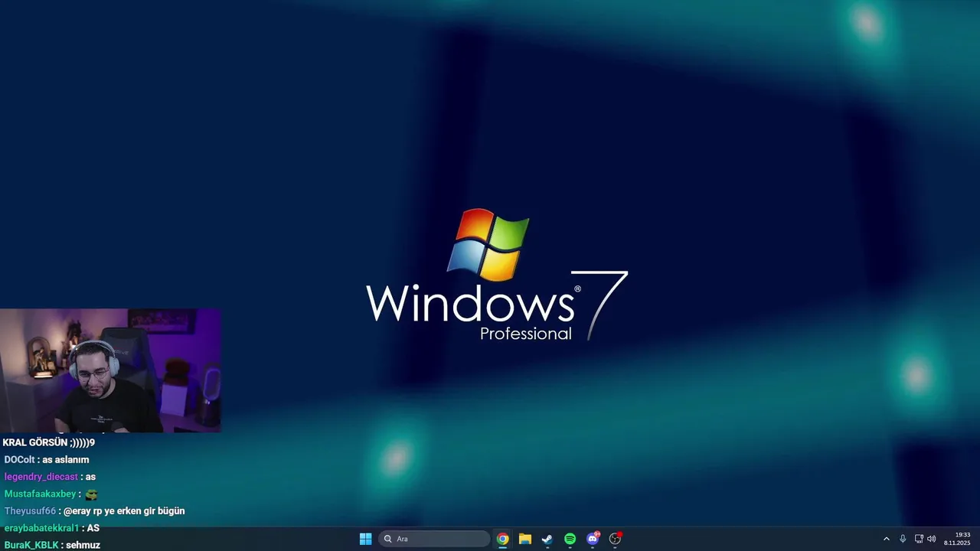The height and width of the screenshot is (551, 980).
Task: Click the message '@eray rp ye erken gir bügün'
Action: click(124, 511)
